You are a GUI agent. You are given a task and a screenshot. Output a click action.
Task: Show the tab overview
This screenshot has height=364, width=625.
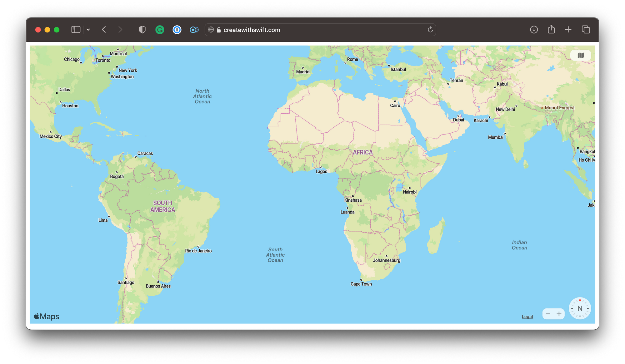[x=586, y=30]
